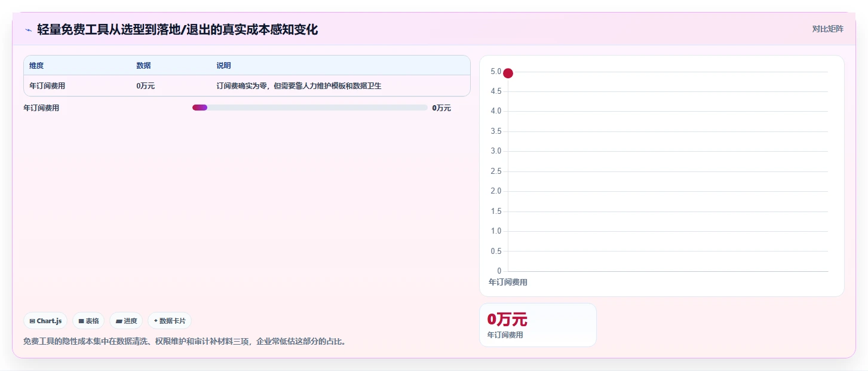Select the 进度 tag chip
Image resolution: width=868 pixels, height=371 pixels.
click(x=126, y=321)
